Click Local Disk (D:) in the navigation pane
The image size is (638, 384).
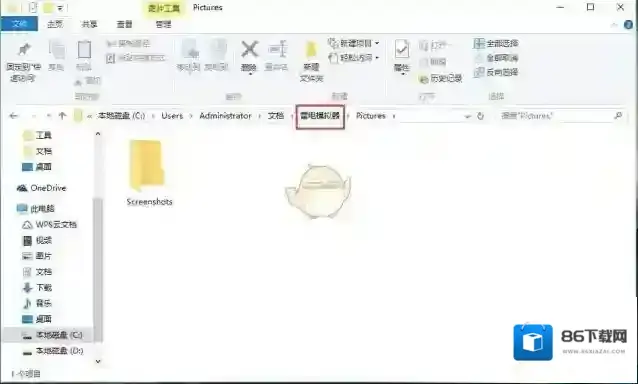click(52, 351)
